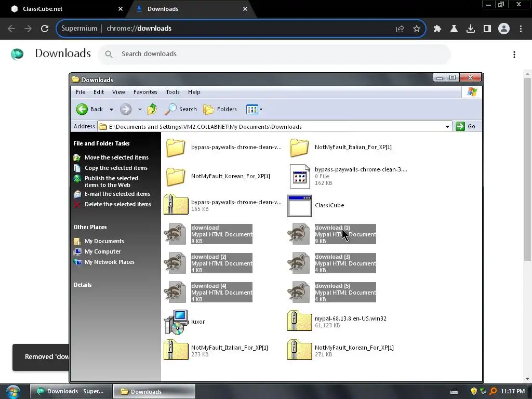Open the browser three-dot main menu
Viewport: 532px width, 399px height.
click(521, 29)
